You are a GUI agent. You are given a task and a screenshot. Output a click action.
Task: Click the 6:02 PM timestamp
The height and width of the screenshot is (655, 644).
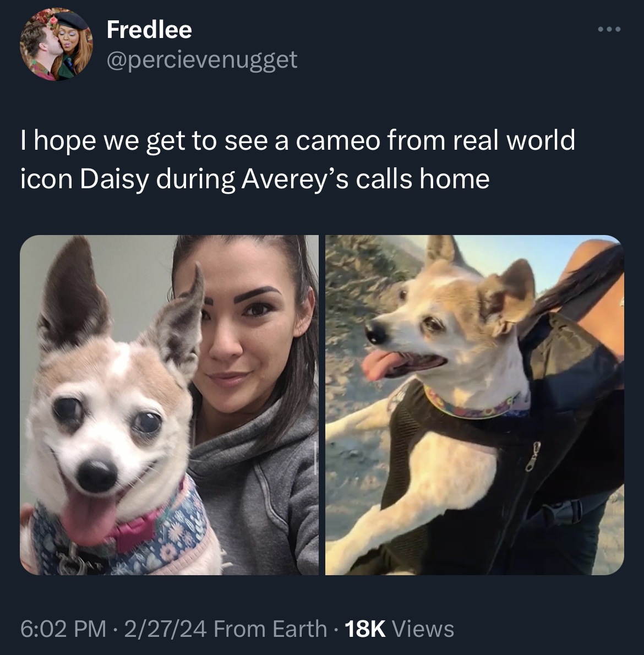tap(63, 629)
